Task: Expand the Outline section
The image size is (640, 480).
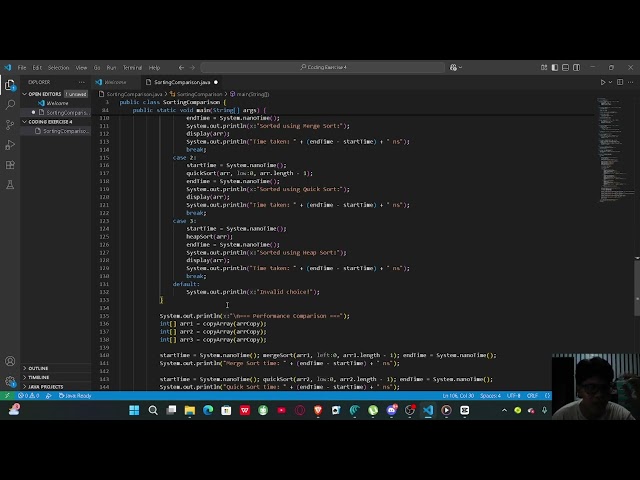Action: point(38,368)
